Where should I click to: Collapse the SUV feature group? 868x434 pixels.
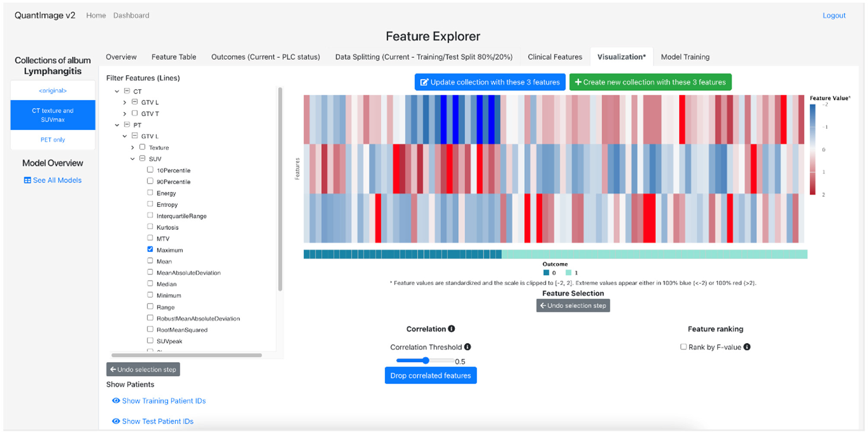pos(133,159)
